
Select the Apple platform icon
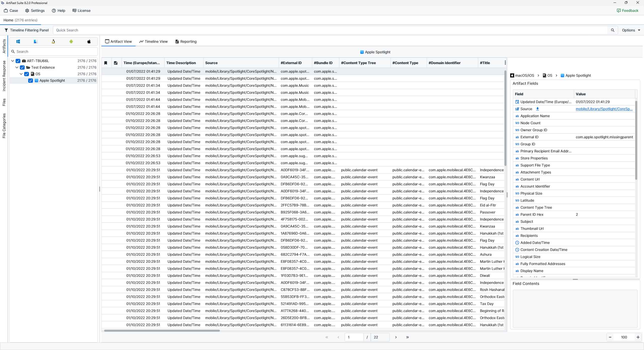(89, 41)
